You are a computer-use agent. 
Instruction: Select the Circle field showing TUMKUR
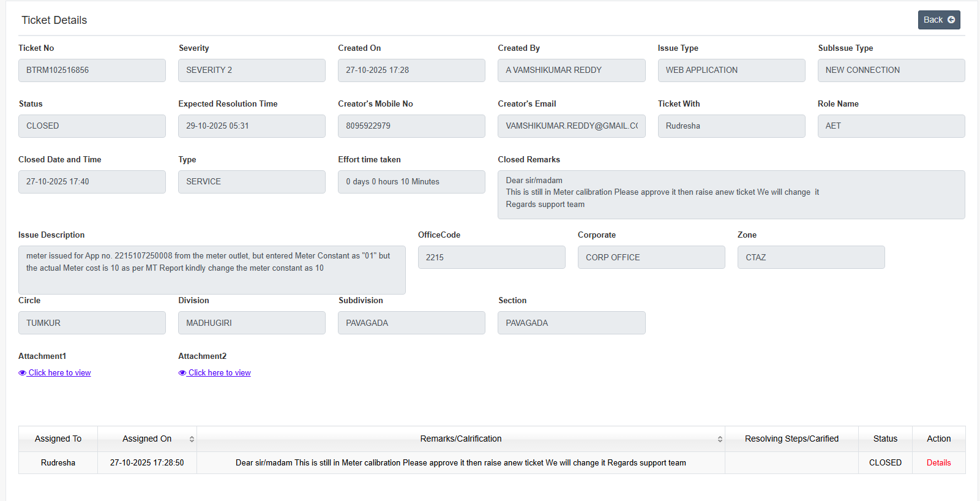[92, 323]
